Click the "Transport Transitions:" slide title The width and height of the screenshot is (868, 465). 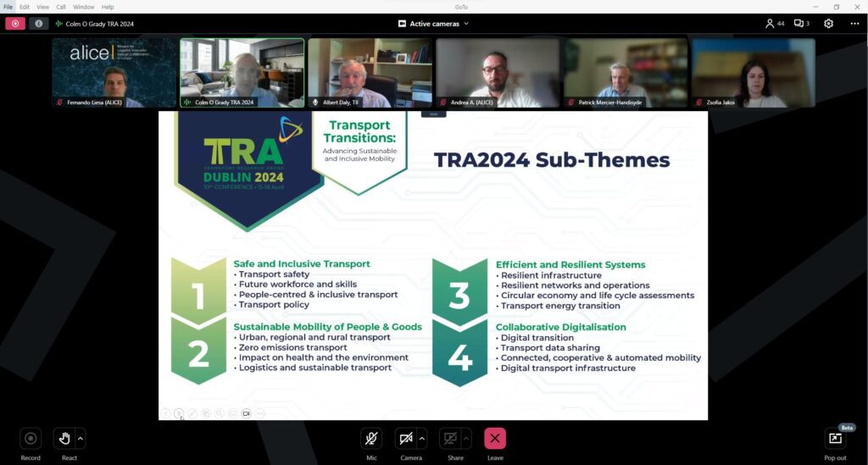pyautogui.click(x=359, y=131)
